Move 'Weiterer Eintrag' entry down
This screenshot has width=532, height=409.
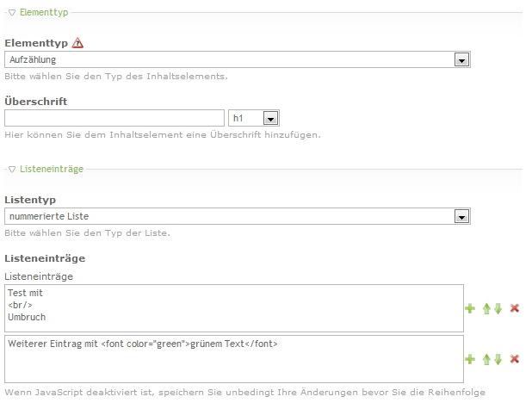[x=498, y=359]
